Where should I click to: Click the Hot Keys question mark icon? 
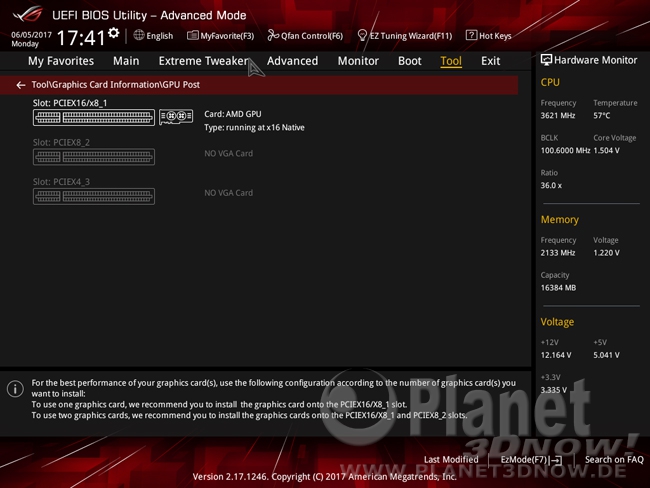point(471,35)
